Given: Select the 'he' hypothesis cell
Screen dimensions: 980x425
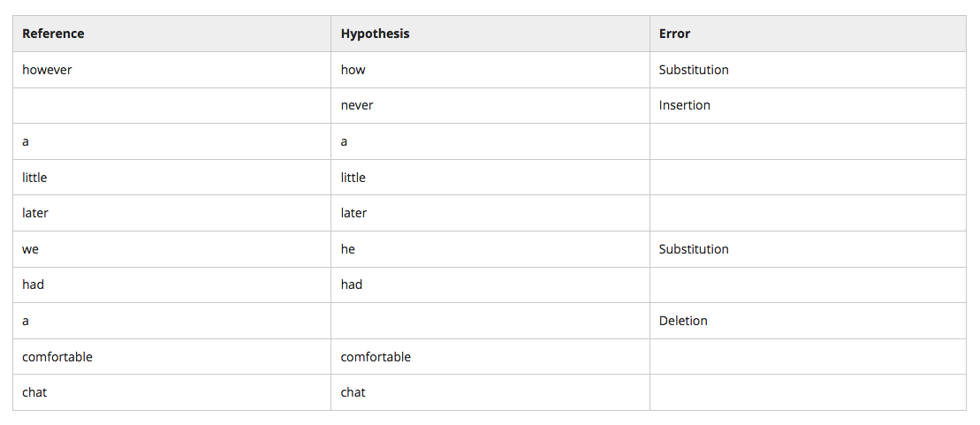Looking at the screenshot, I should (x=490, y=249).
